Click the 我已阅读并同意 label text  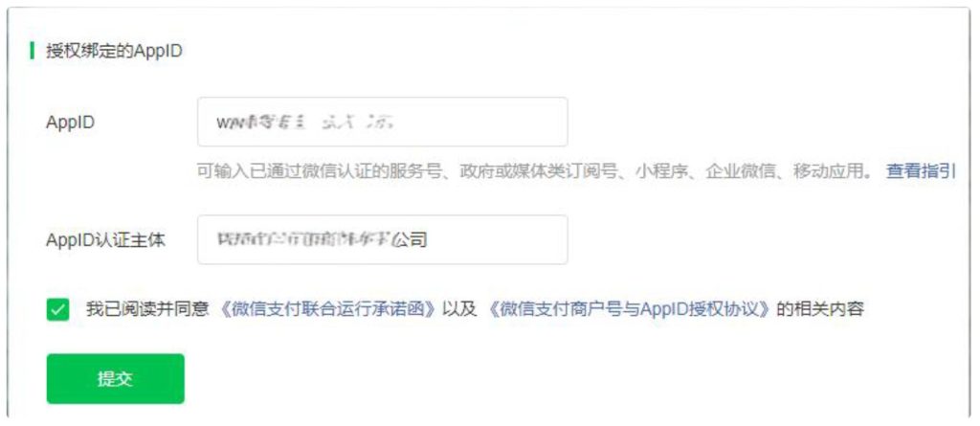[146, 309]
